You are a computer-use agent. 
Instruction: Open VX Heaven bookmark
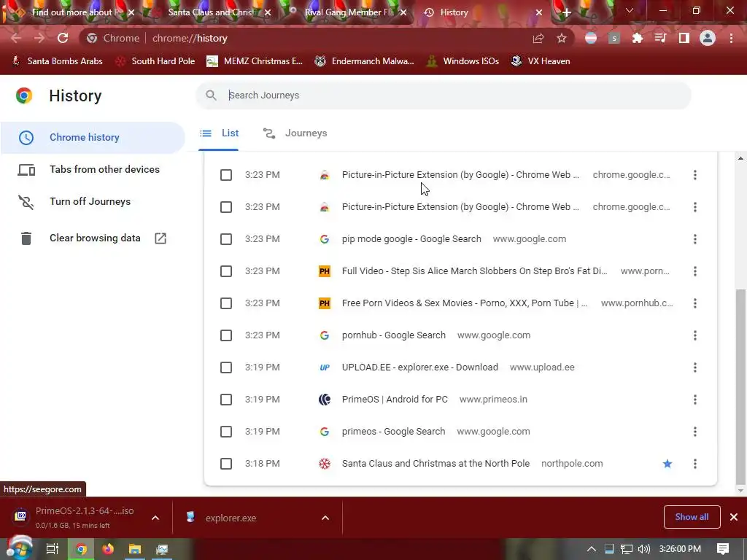click(x=541, y=61)
